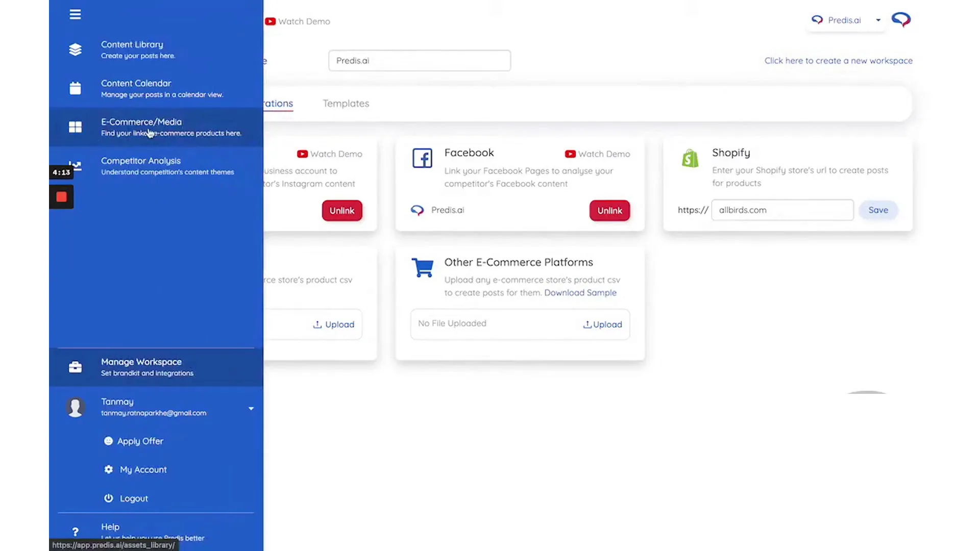Click the tanmay email address text

(154, 413)
